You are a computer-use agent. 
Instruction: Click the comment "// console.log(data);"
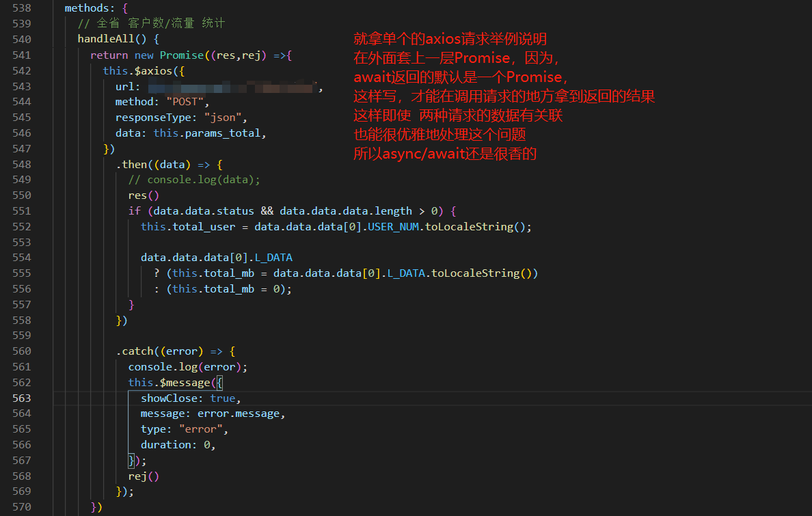point(194,180)
